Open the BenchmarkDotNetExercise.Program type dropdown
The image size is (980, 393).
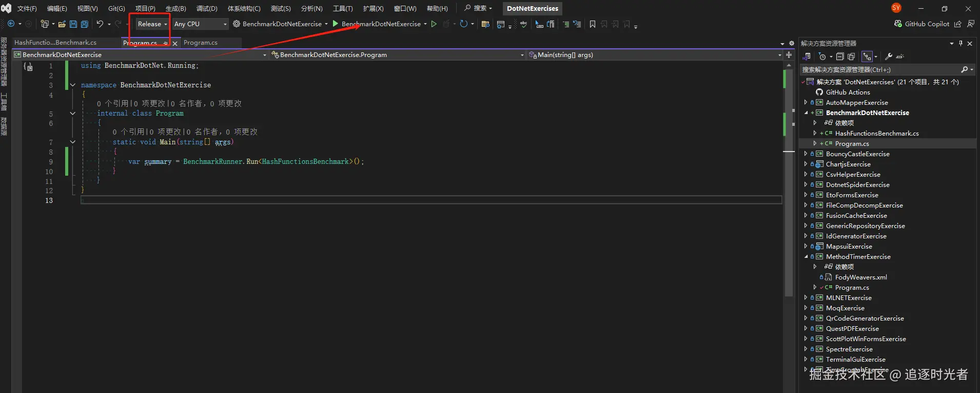tap(398, 54)
